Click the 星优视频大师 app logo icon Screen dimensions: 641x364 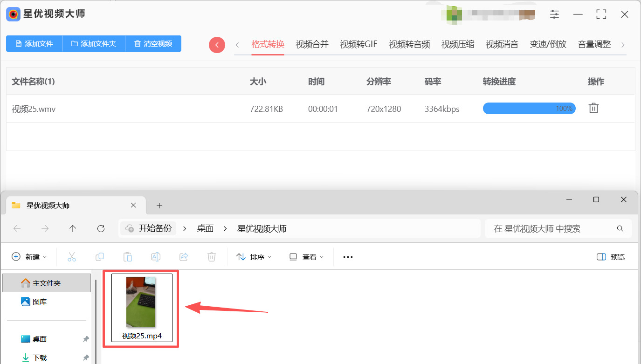(x=13, y=14)
